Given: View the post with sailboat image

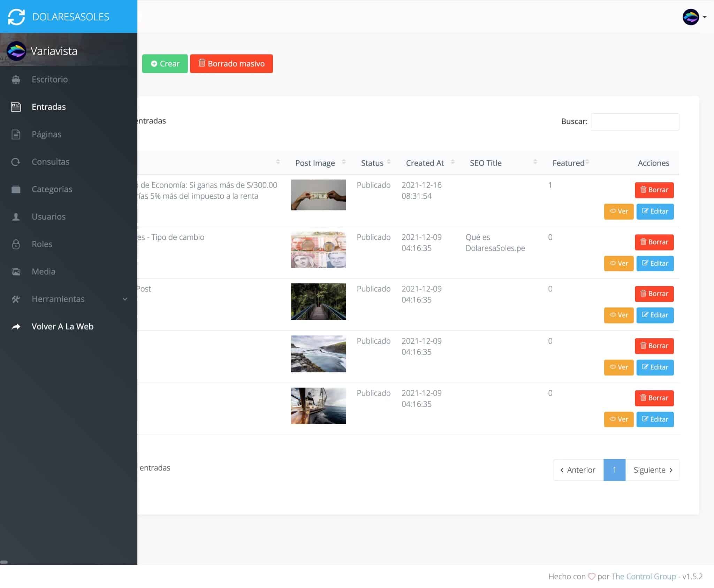Looking at the screenshot, I should [619, 419].
